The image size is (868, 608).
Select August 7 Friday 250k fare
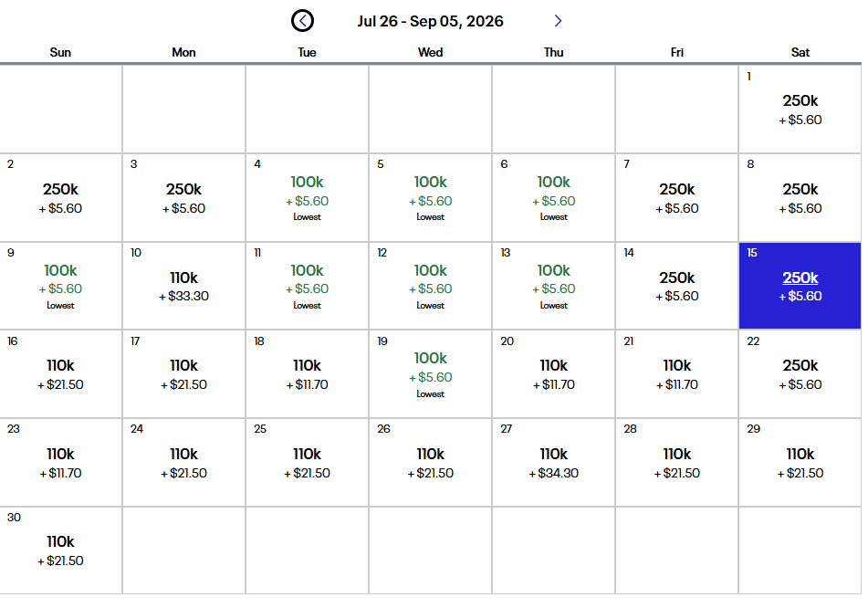(676, 197)
